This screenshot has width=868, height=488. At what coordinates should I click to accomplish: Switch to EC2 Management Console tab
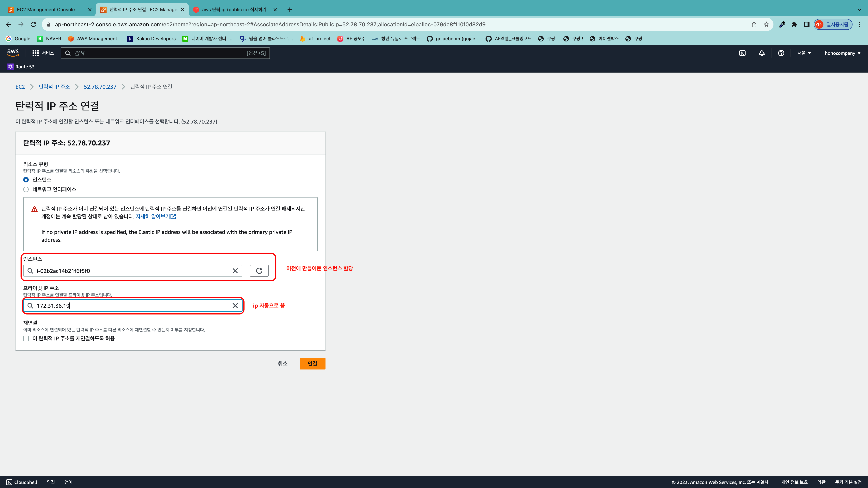(x=46, y=9)
